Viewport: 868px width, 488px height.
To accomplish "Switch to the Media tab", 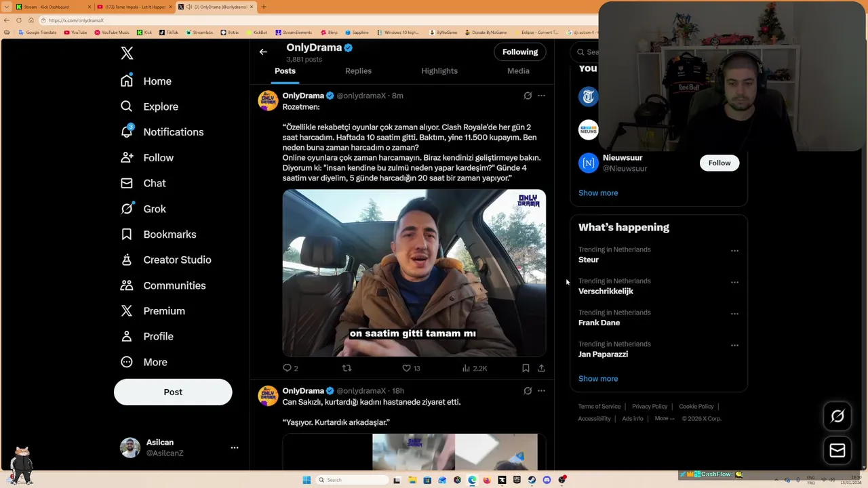I will coord(518,71).
